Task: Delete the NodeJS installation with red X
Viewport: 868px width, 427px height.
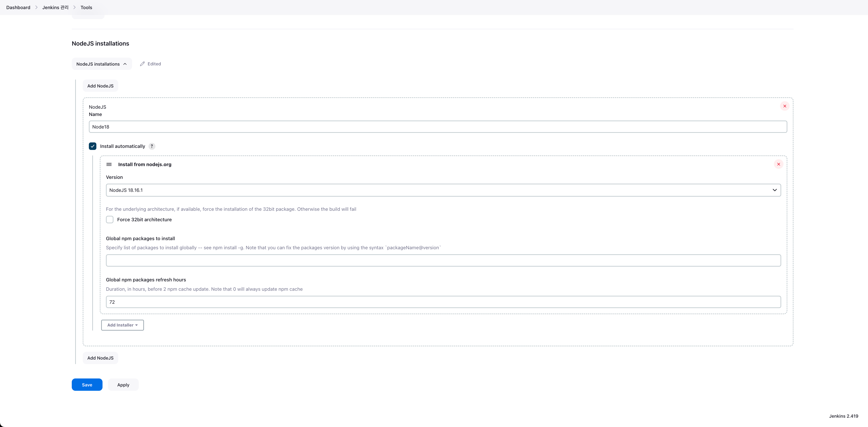Action: coord(784,106)
